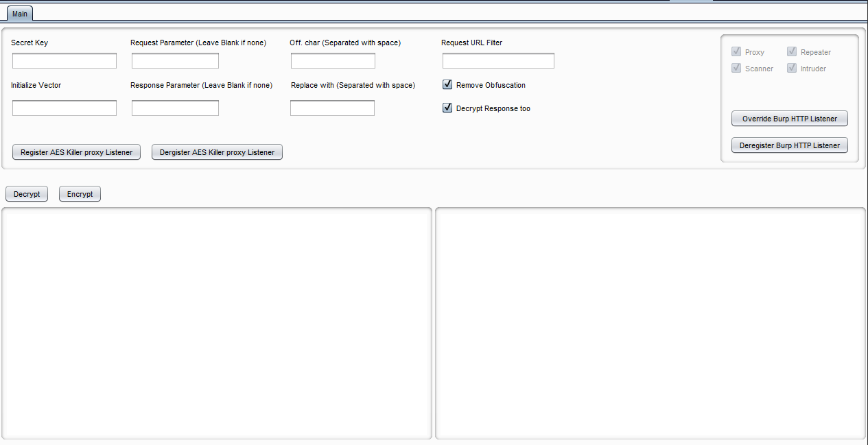Viewport: 868px width, 445px height.
Task: Toggle the Proxy scope checkbox
Action: (x=736, y=51)
